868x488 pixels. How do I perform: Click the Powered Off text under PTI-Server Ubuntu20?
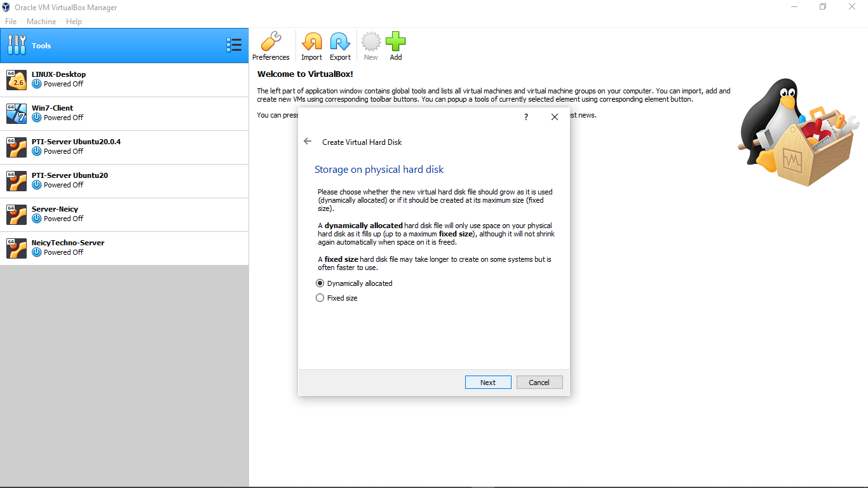(64, 185)
